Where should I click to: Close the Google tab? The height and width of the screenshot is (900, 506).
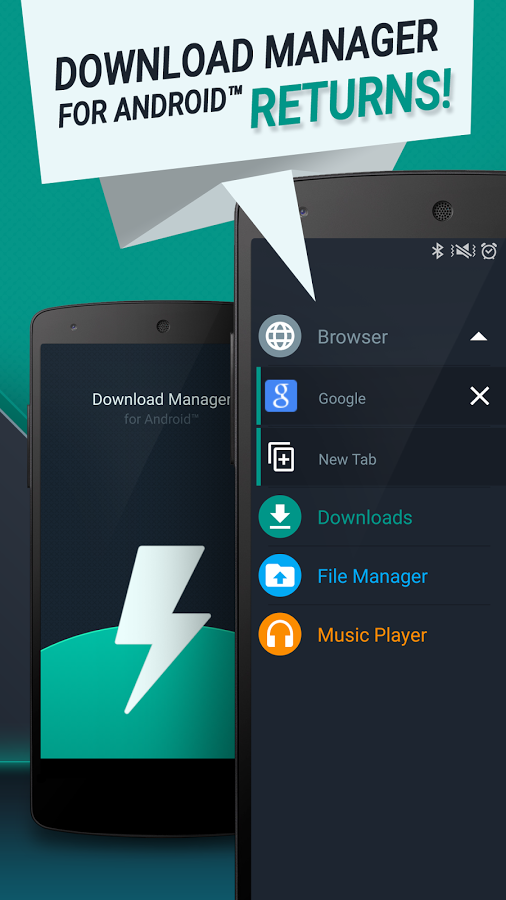tap(480, 396)
